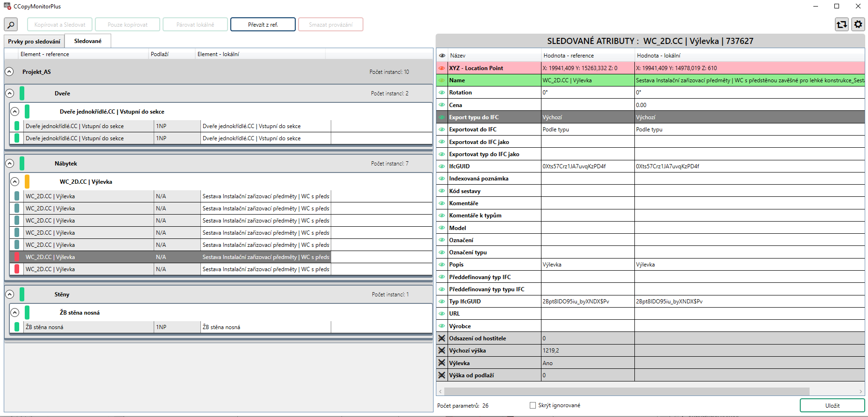
Task: Click the magnifier search icon
Action: point(11,24)
